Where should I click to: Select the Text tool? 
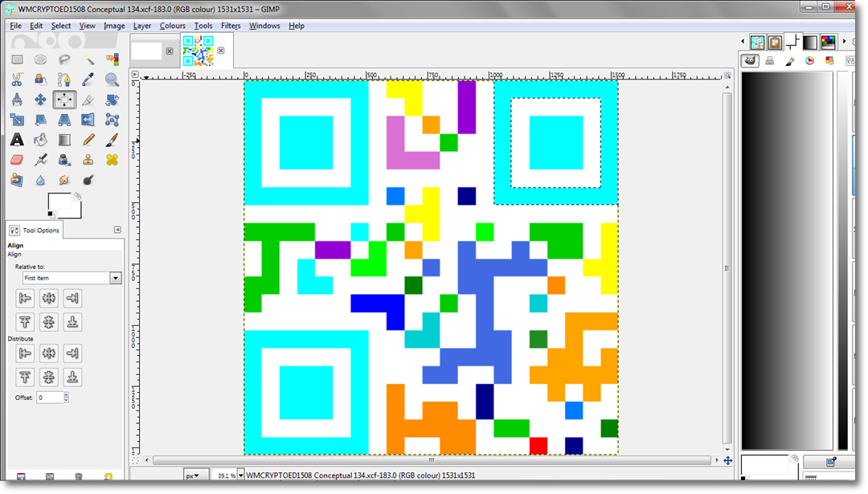pos(17,140)
